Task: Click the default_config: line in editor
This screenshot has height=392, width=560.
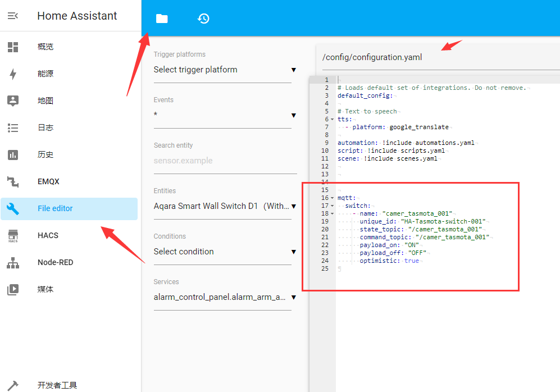Action: click(365, 95)
